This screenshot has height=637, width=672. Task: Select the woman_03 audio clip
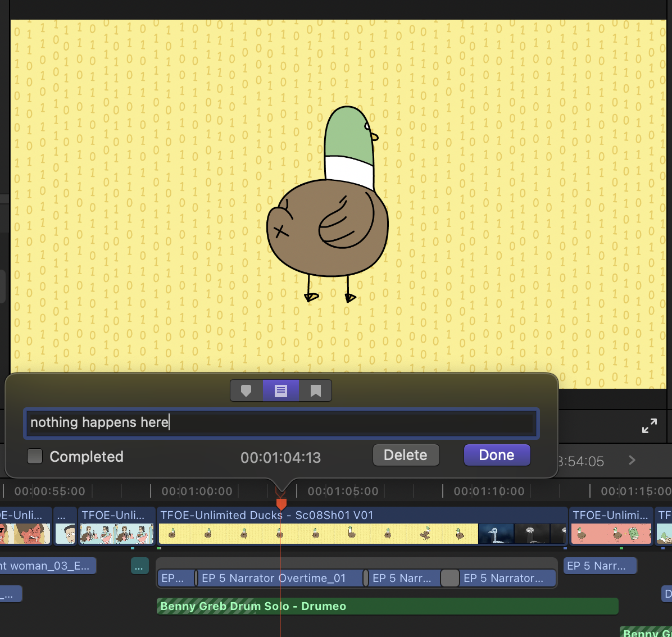tap(48, 566)
